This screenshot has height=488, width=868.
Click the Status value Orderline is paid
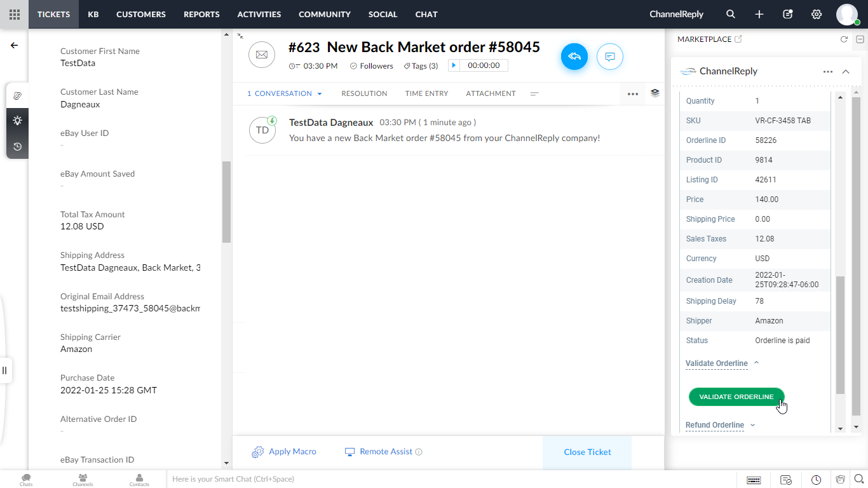pos(782,341)
